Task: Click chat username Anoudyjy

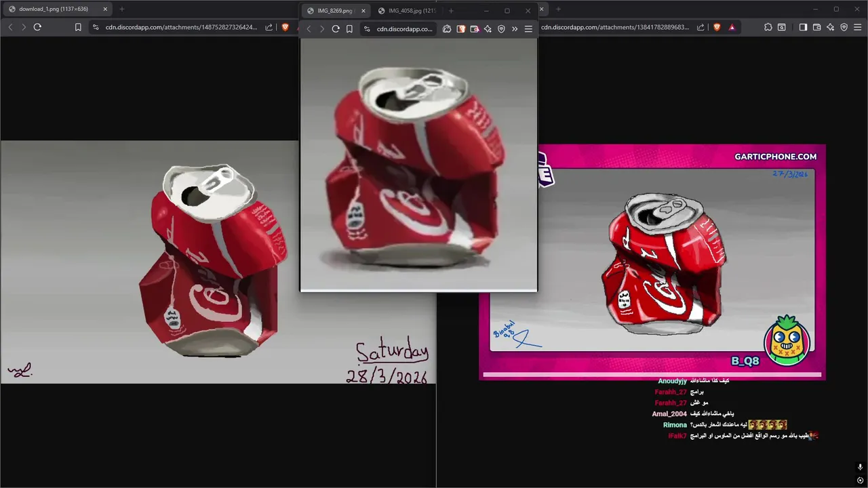Action: (x=672, y=381)
